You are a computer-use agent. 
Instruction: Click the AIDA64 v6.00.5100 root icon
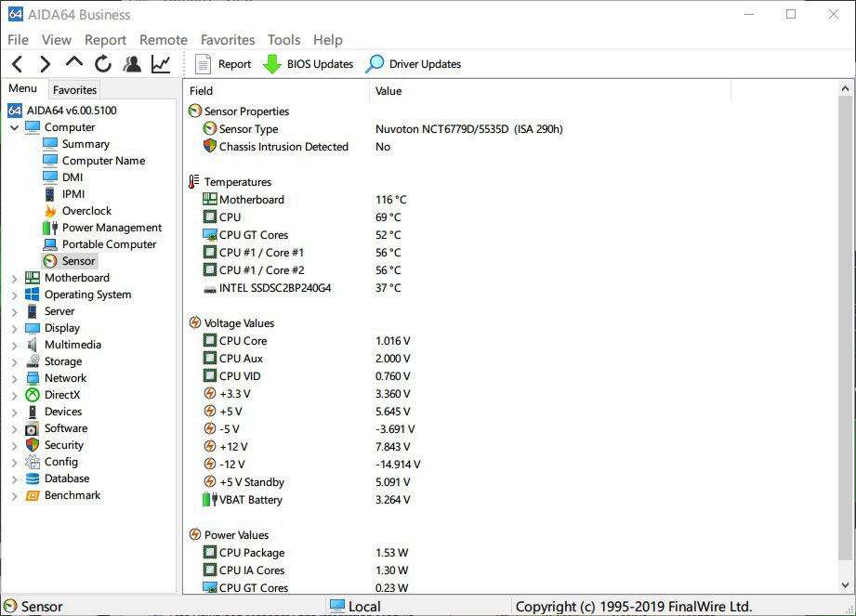tap(15, 111)
